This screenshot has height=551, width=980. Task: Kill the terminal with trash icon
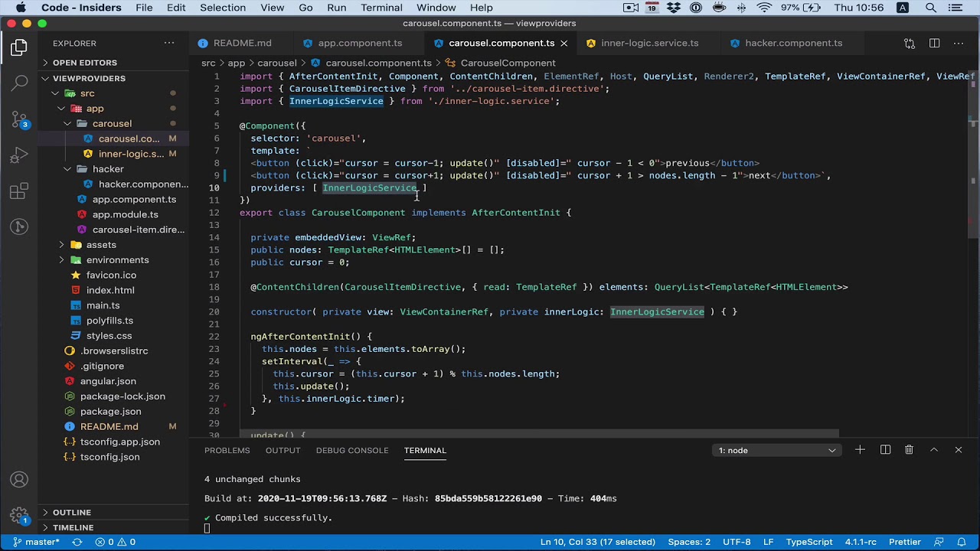point(909,450)
